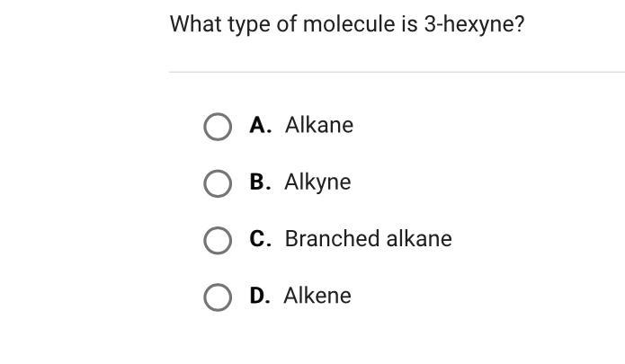Click the bold letter 'C.'
This screenshot has height=364, width=625.
pyautogui.click(x=260, y=239)
